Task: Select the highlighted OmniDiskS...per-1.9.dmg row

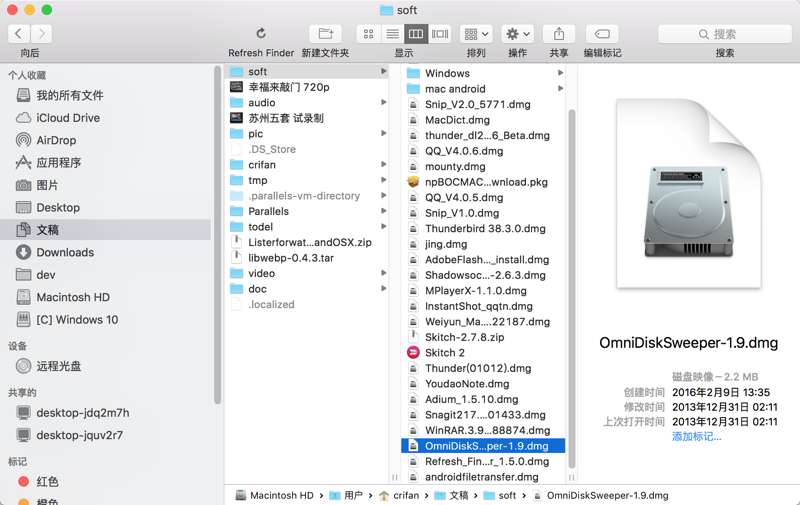Action: [483, 446]
